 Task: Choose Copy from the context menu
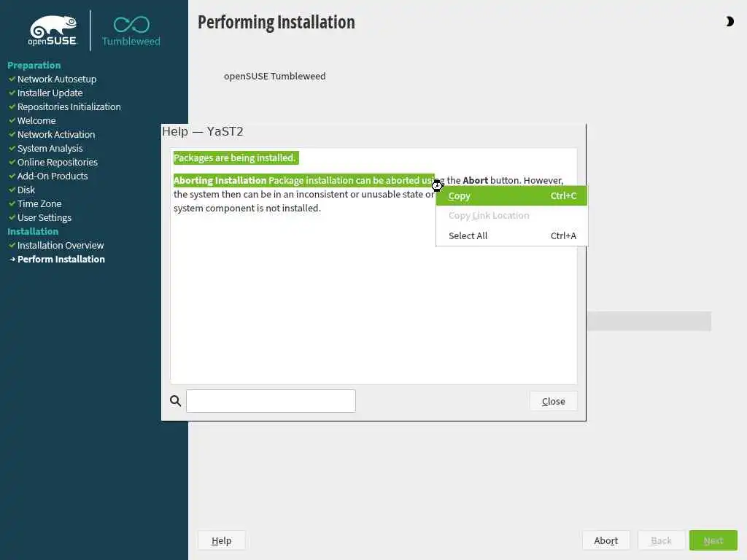(x=511, y=195)
